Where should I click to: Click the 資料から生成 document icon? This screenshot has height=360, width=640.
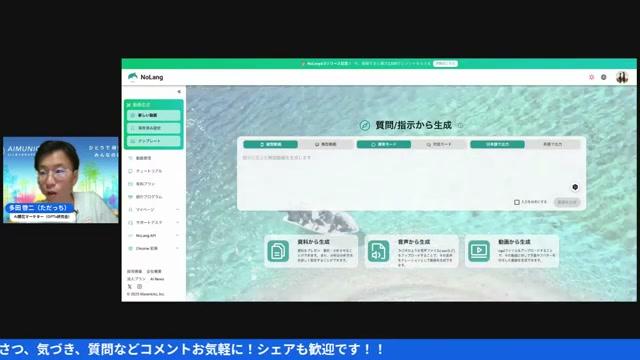point(278,251)
